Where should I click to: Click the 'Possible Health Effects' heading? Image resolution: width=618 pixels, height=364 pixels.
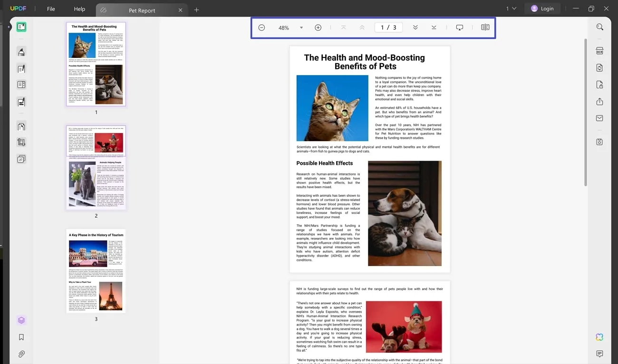[325, 163]
